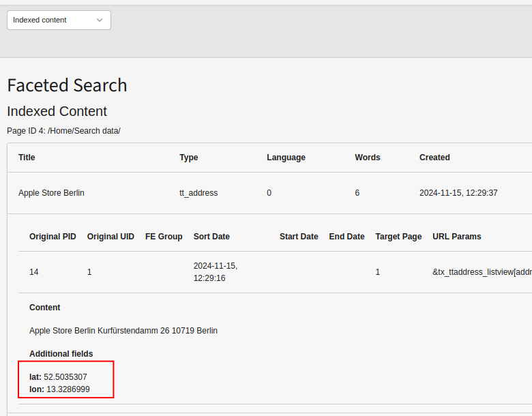Click the tx_ttaddress_listview URL params value

[482, 272]
